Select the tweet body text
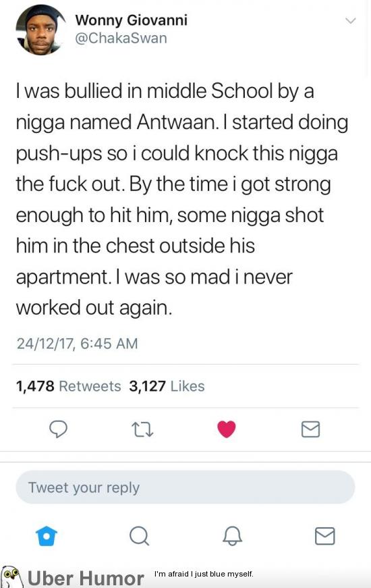The width and height of the screenshot is (371, 588). tap(182, 199)
